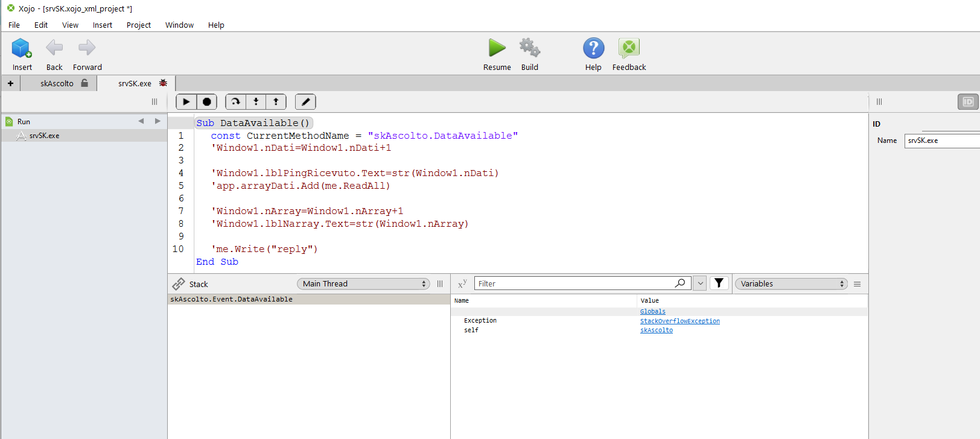Click the Build gears icon
Viewport: 980px width, 439px height.
[x=530, y=48]
